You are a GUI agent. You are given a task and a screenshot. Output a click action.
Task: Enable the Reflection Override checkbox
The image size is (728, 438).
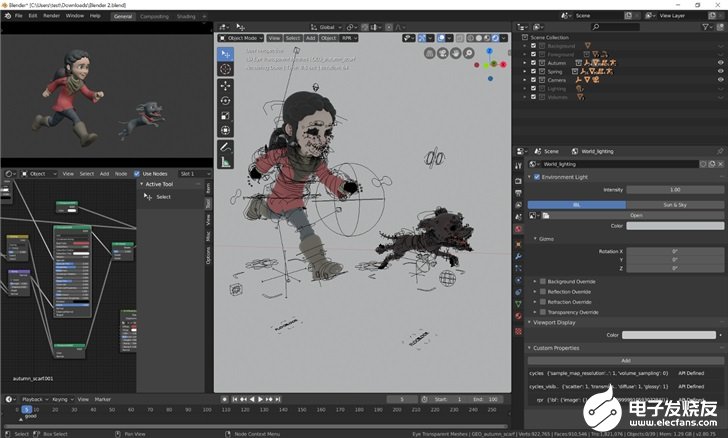tap(542, 292)
